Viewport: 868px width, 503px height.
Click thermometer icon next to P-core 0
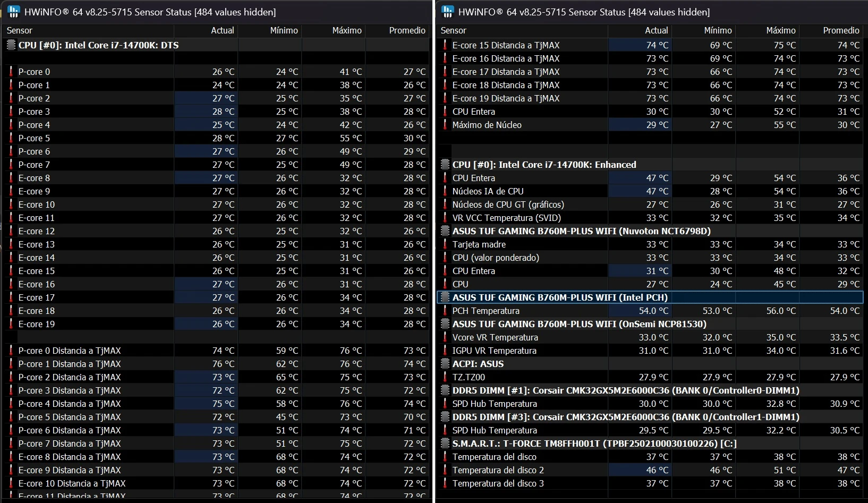[x=11, y=72]
